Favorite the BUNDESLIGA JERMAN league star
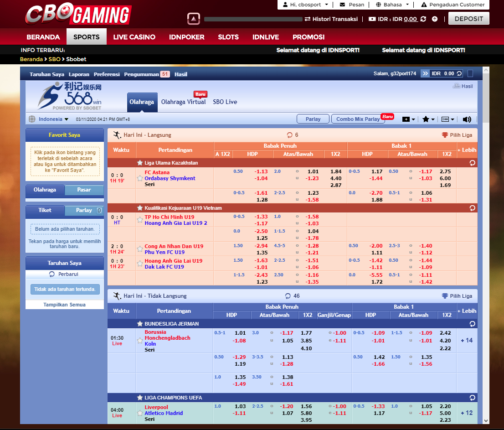 (x=140, y=324)
